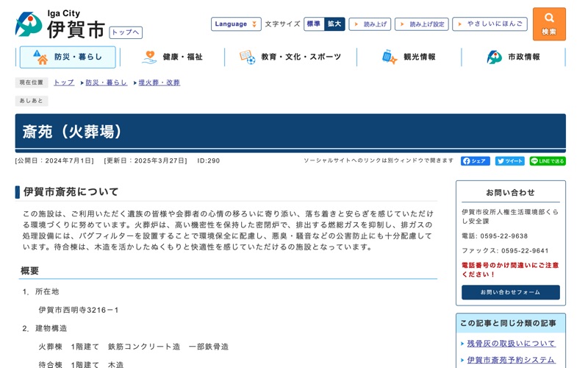The height and width of the screenshot is (368, 588).
Task: Click the 現在位置 label
Action: 32,82
